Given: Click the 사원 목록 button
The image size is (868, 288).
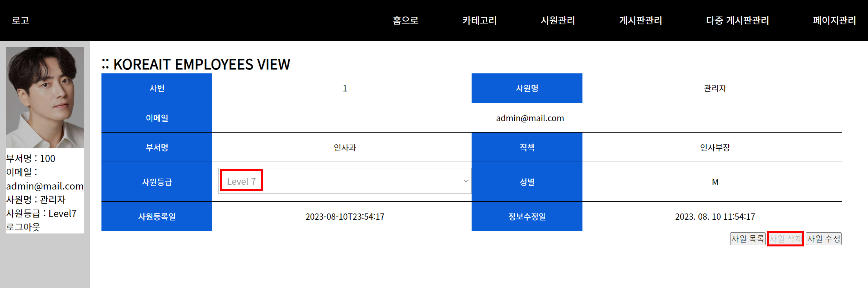Looking at the screenshot, I should point(748,239).
